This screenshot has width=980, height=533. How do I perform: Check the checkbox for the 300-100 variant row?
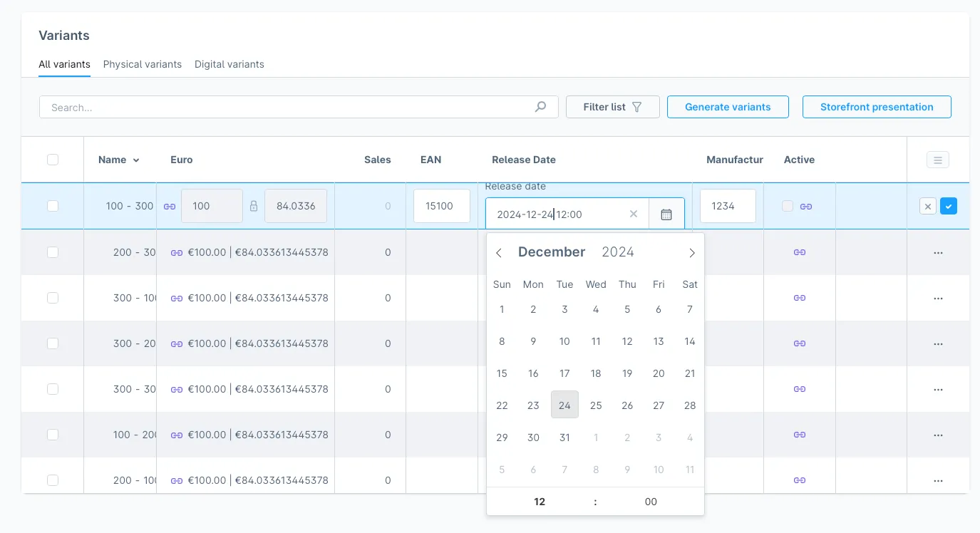(53, 298)
